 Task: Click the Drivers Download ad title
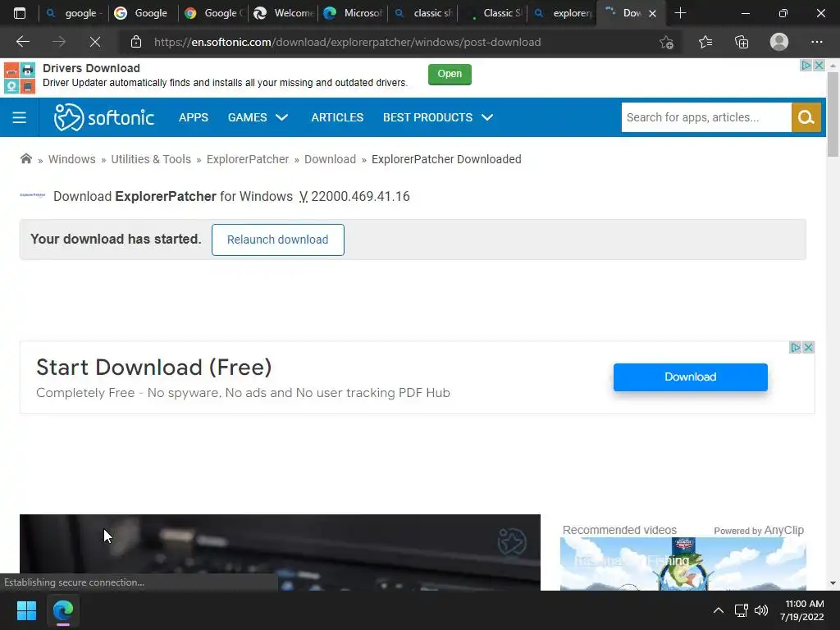click(x=91, y=68)
